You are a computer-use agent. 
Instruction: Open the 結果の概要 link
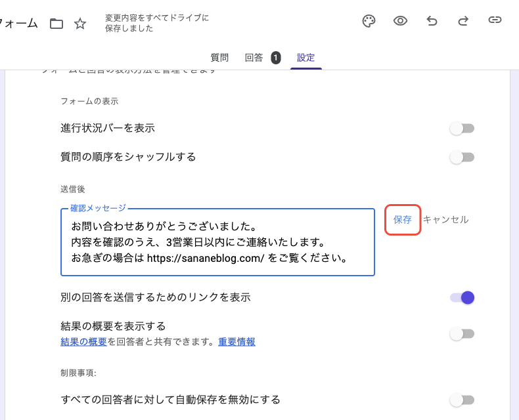coord(83,342)
